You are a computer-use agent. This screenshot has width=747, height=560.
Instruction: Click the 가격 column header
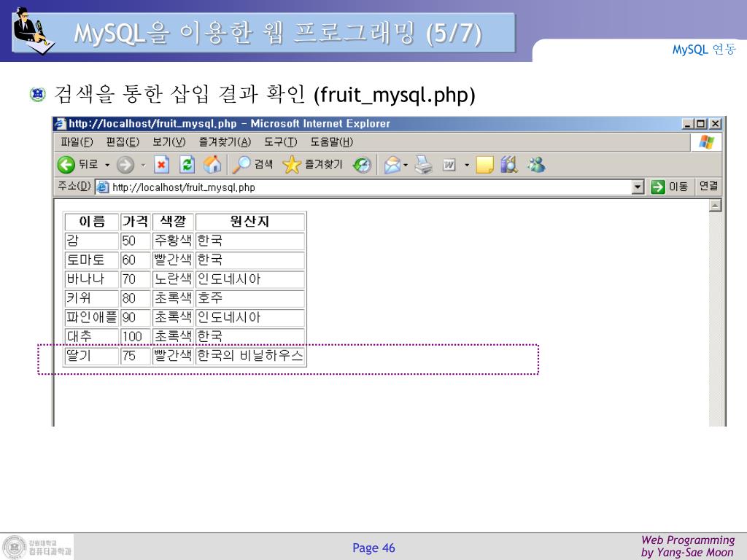(135, 222)
